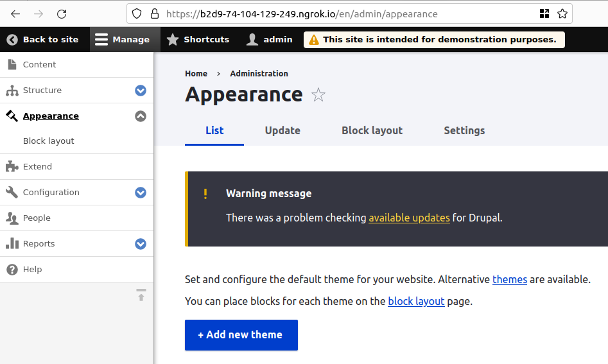This screenshot has width=608, height=364.
Task: Add Appearance page to shortcuts star
Action: 318,96
